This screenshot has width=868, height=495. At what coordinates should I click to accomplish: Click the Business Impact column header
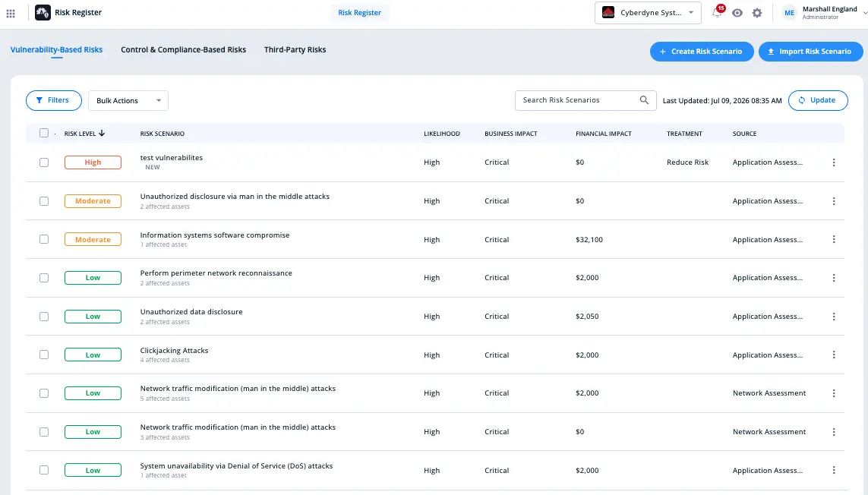click(x=511, y=134)
